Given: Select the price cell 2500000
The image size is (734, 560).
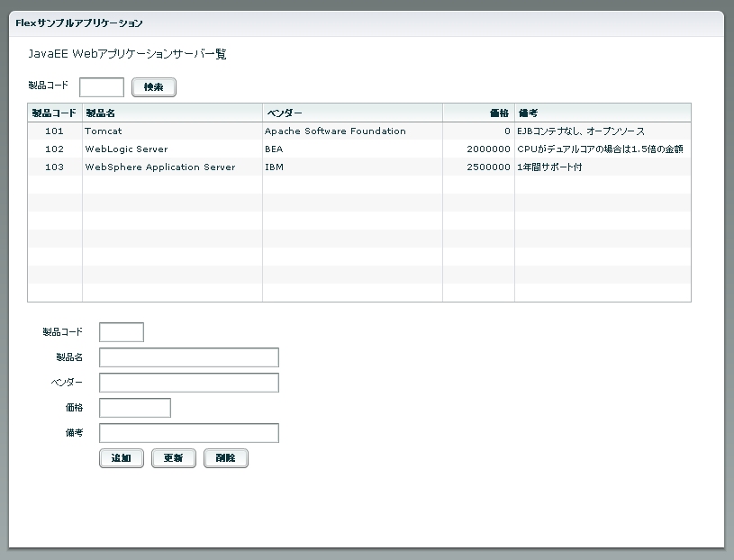Looking at the screenshot, I should point(478,167).
